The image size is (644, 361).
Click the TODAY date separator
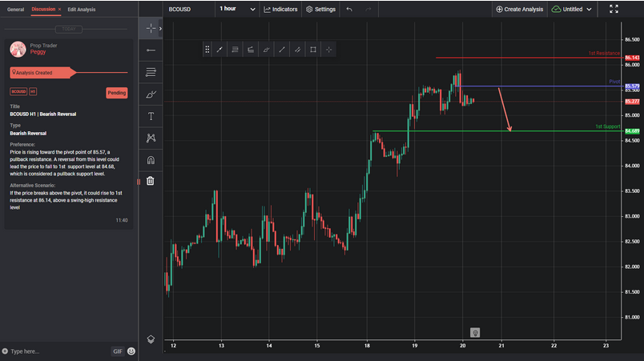click(x=69, y=29)
